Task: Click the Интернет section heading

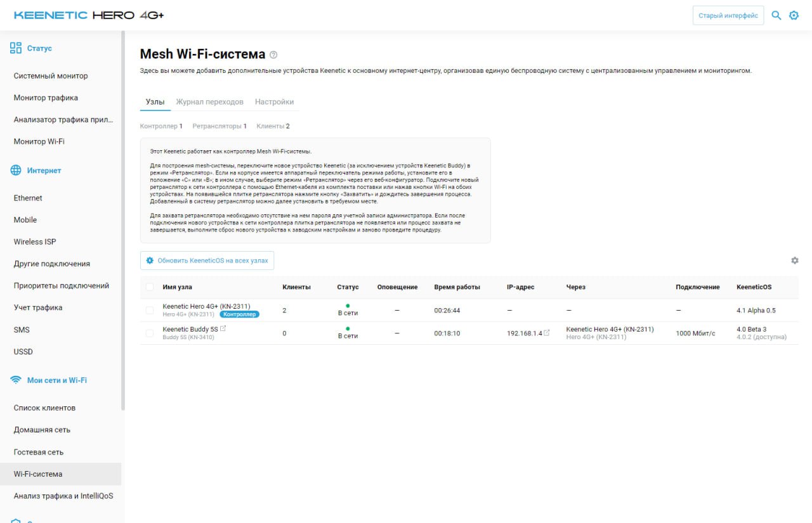Action: (44, 171)
